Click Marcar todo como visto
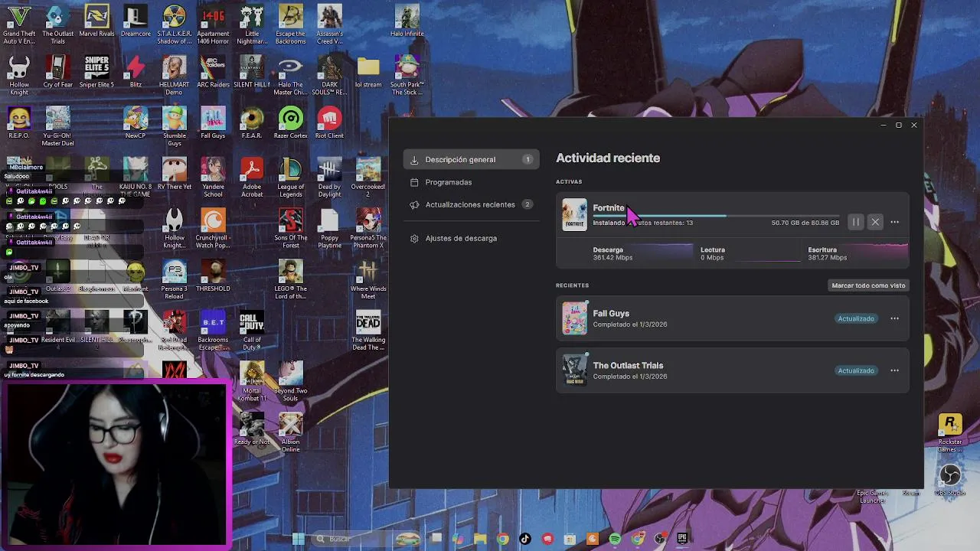980x551 pixels. [868, 285]
